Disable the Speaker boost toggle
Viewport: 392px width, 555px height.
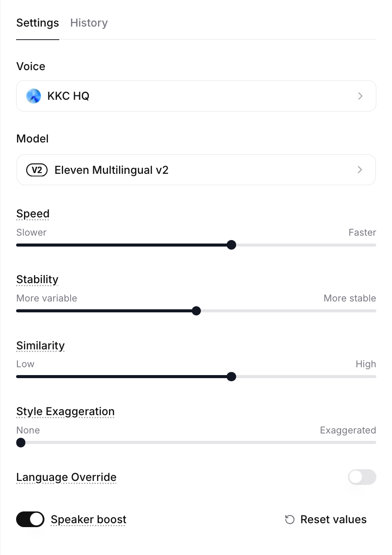click(30, 519)
